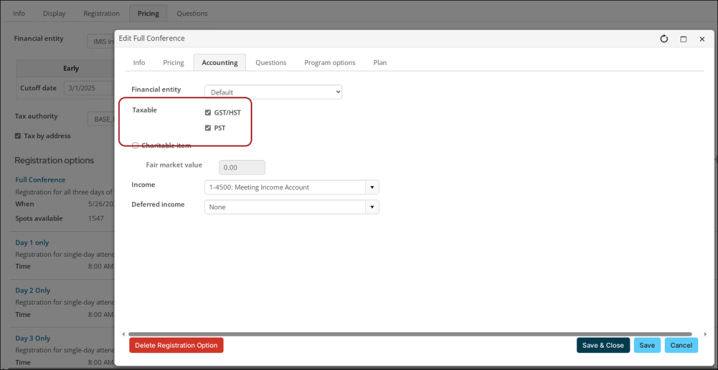This screenshot has height=370, width=718.
Task: Switch to dialog Info tab
Action: tap(139, 63)
